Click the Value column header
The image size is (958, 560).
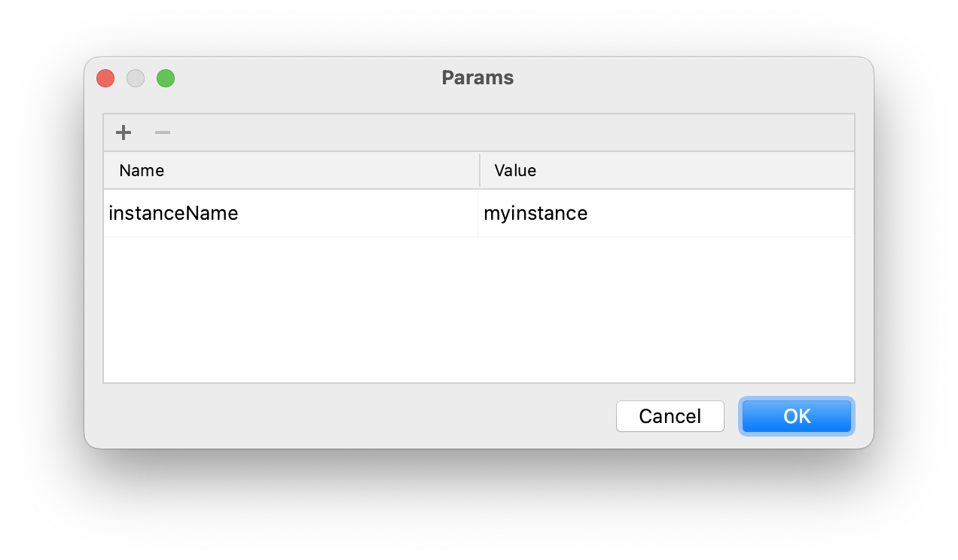[x=515, y=171]
